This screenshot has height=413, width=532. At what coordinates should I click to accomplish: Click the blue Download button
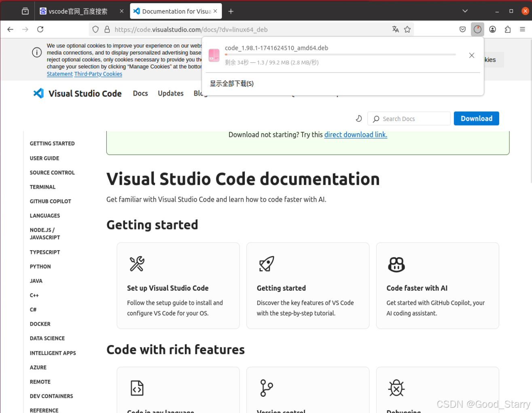tap(476, 118)
